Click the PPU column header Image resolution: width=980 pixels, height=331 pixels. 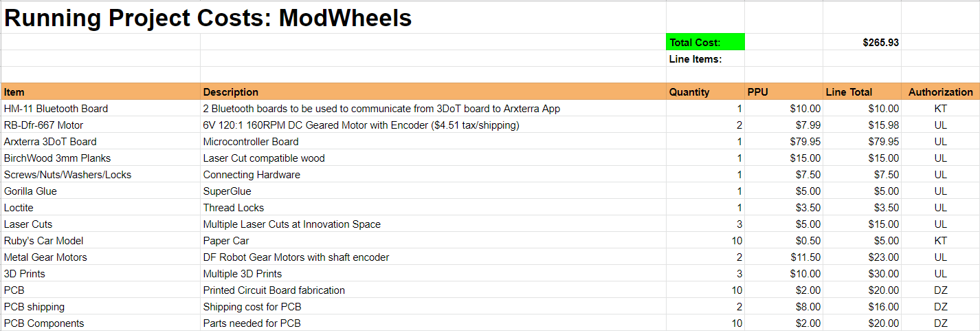(x=784, y=92)
